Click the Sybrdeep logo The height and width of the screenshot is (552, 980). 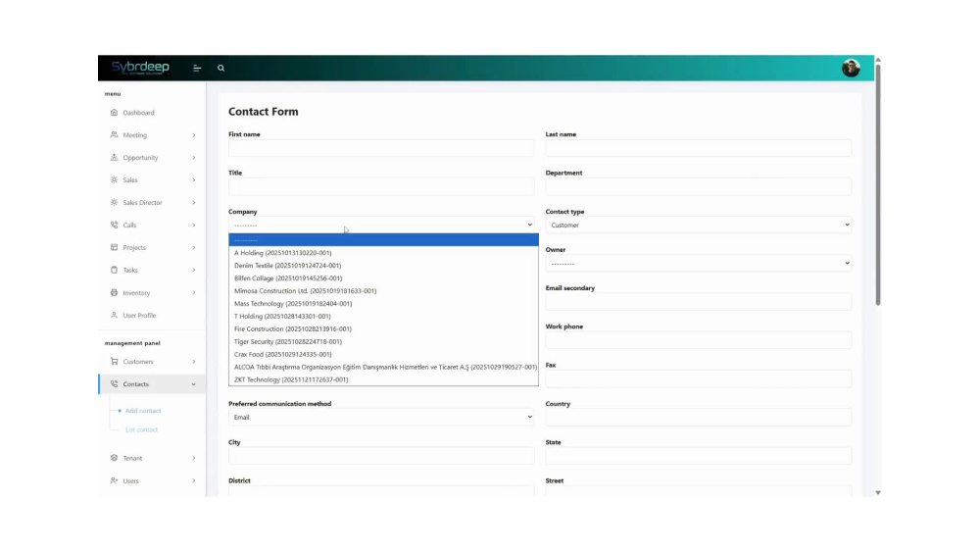click(x=140, y=68)
